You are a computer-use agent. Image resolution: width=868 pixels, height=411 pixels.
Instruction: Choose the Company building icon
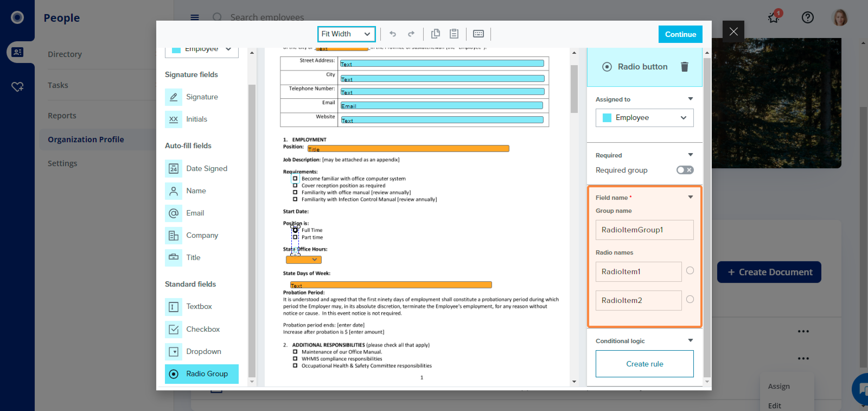pyautogui.click(x=174, y=235)
